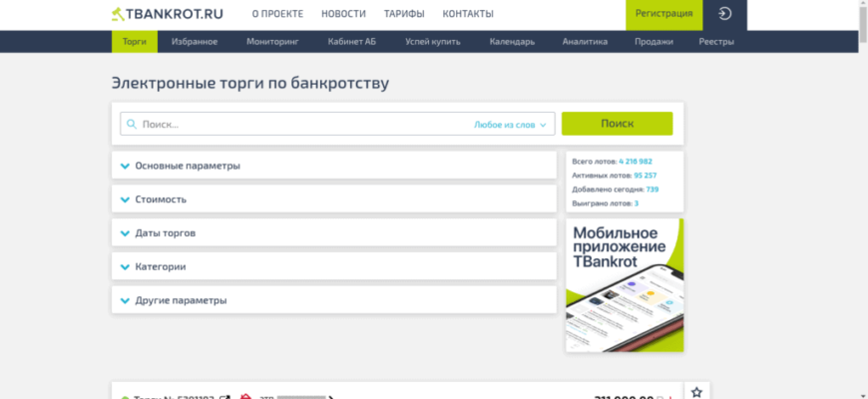868x399 pixels.
Task: Add the lot to favorites with star icon
Action: (696, 392)
